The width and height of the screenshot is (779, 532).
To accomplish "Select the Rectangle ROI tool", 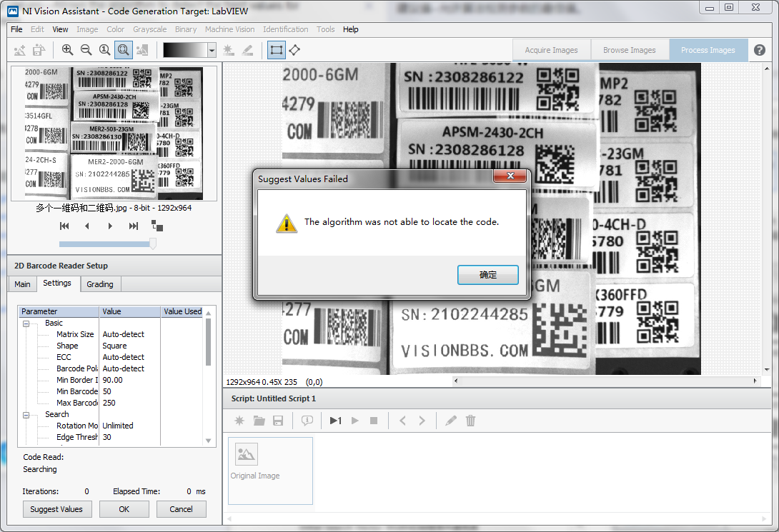I will (x=277, y=49).
